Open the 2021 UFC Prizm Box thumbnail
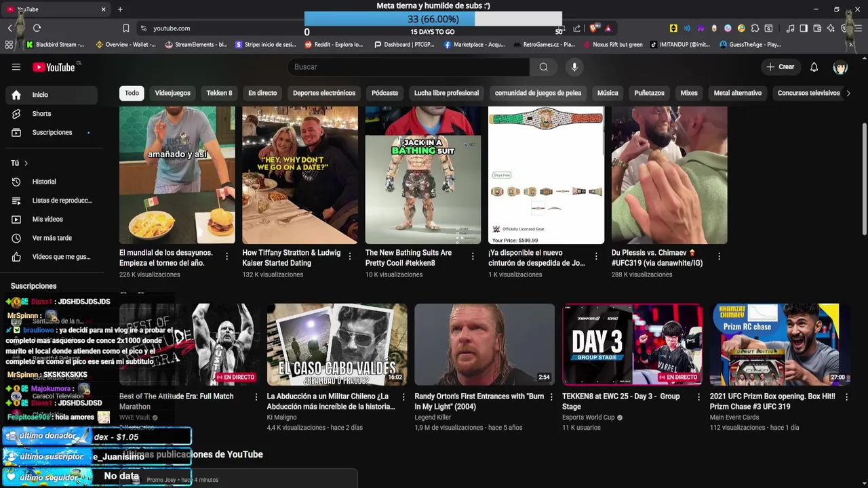 click(x=780, y=344)
